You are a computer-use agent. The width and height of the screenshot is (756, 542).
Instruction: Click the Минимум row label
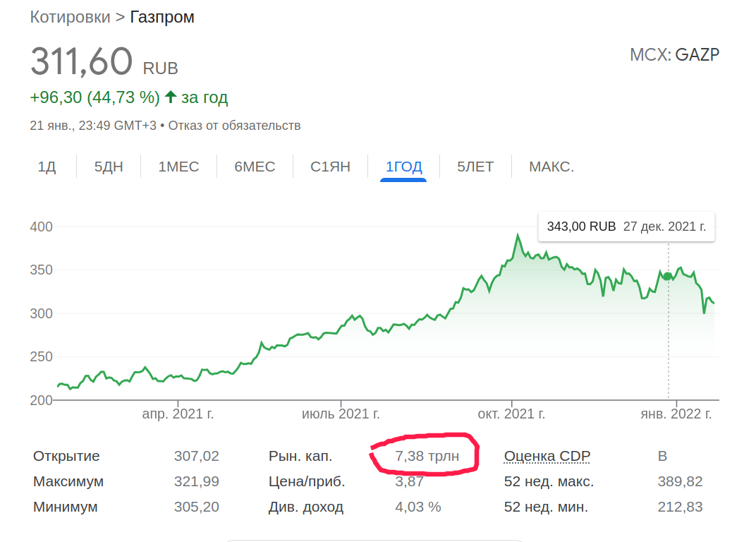66,507
